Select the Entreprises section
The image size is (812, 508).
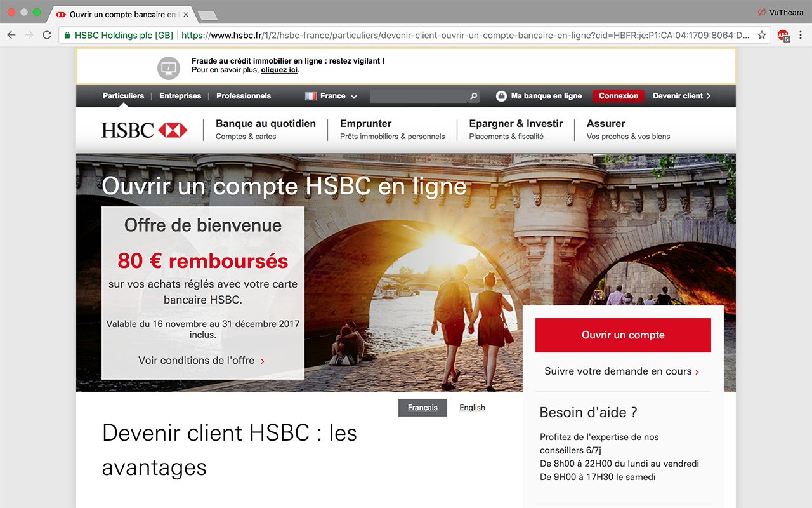tap(180, 96)
